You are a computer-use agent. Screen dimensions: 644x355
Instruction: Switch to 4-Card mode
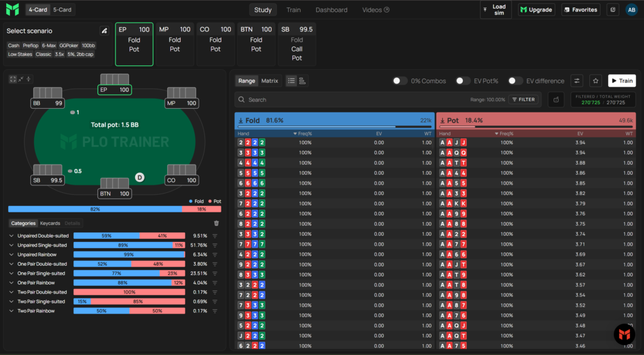(38, 9)
